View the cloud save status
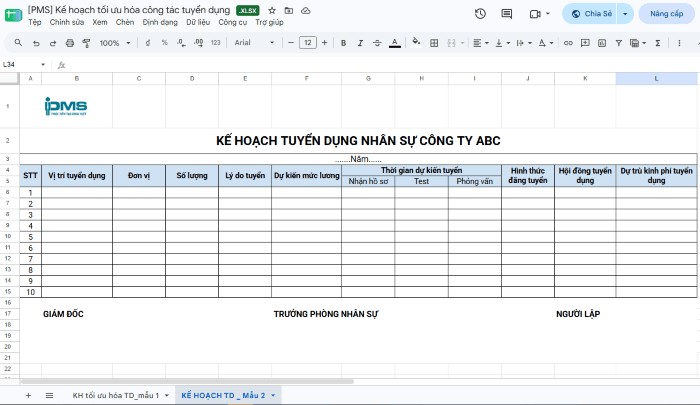Viewport: 700px width, 405px height. point(306,10)
